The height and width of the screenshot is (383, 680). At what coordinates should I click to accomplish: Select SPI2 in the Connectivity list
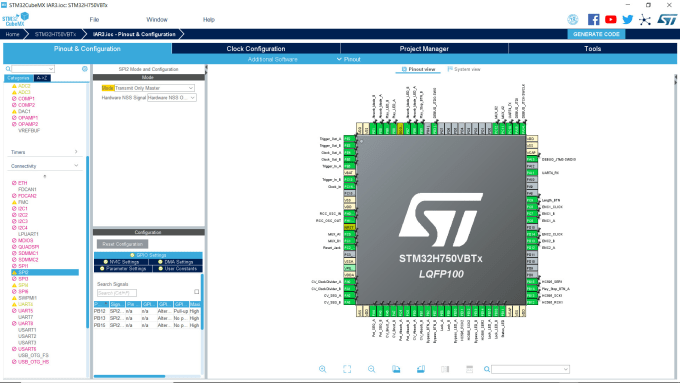pyautogui.click(x=45, y=272)
